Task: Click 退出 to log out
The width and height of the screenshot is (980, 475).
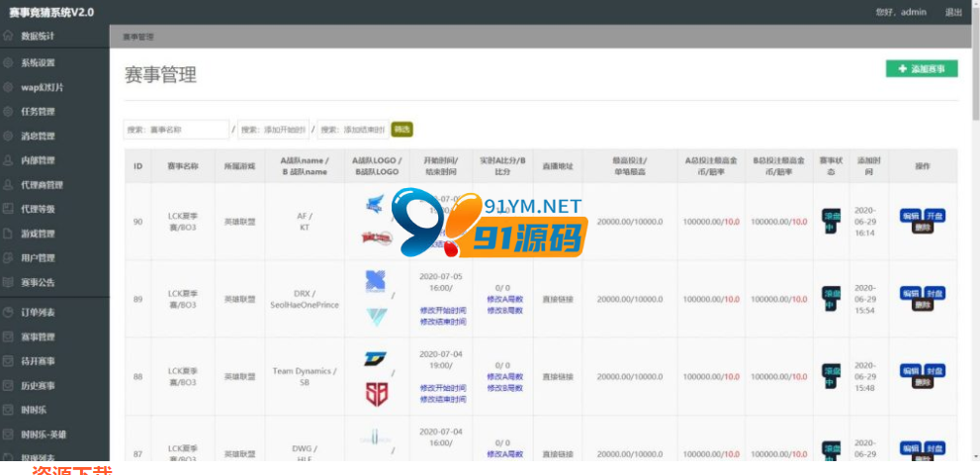Action: point(953,12)
